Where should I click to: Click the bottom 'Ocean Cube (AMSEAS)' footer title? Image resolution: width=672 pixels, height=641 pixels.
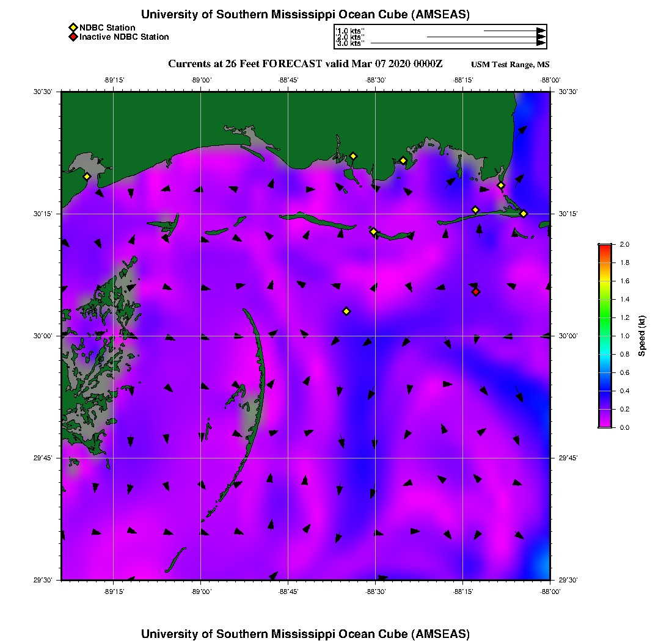[305, 634]
